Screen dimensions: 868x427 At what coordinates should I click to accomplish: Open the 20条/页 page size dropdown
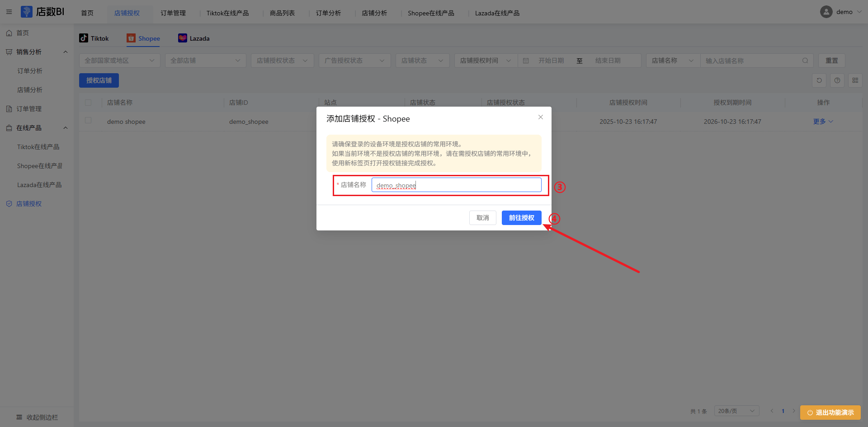click(736, 411)
